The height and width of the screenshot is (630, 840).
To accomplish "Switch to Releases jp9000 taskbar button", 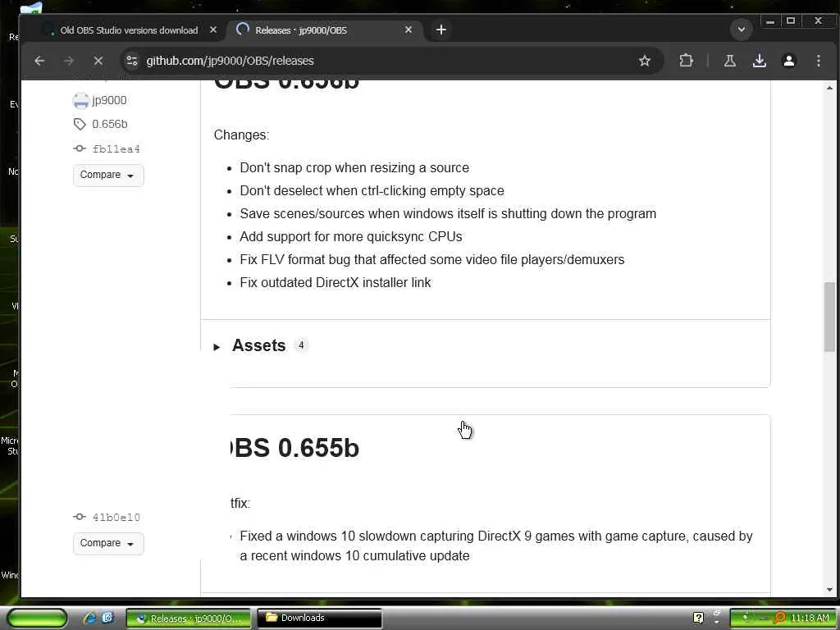I will [188, 619].
